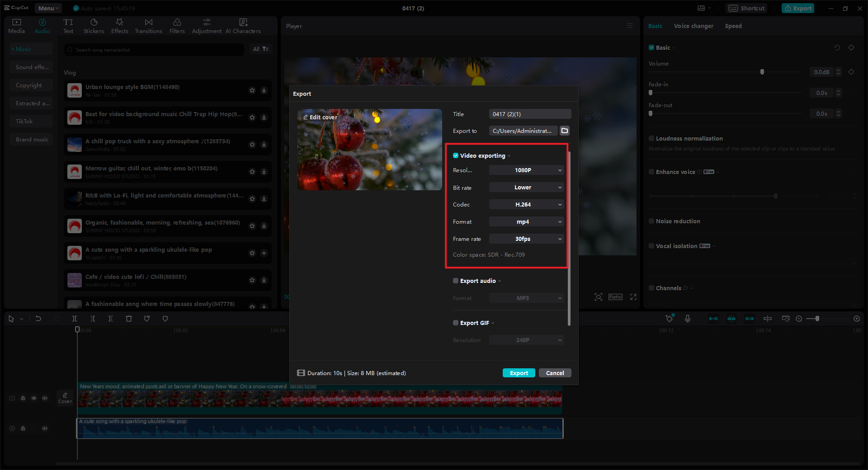Image resolution: width=868 pixels, height=470 pixels.
Task: Zoom in on the timeline
Action: [856, 319]
